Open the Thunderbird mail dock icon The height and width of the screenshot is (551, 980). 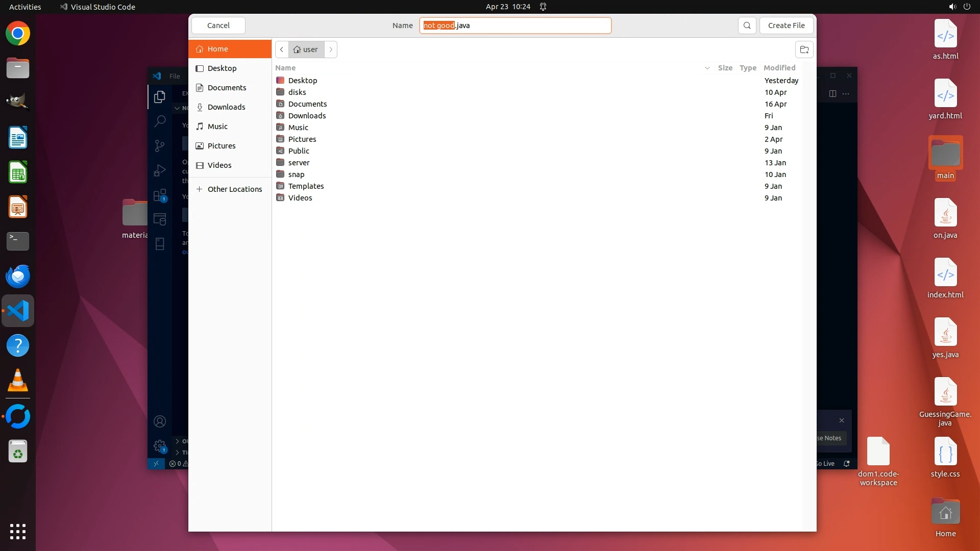click(18, 276)
